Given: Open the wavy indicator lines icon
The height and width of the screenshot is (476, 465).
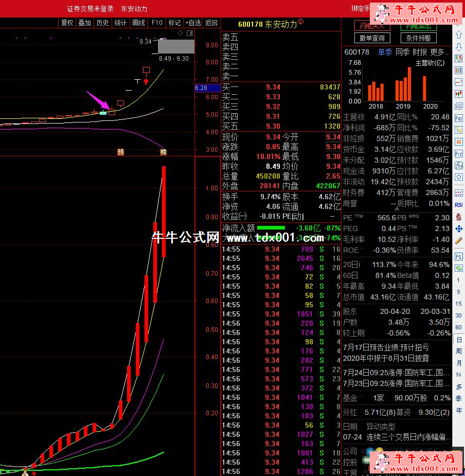Looking at the screenshot, I should [x=459, y=193].
